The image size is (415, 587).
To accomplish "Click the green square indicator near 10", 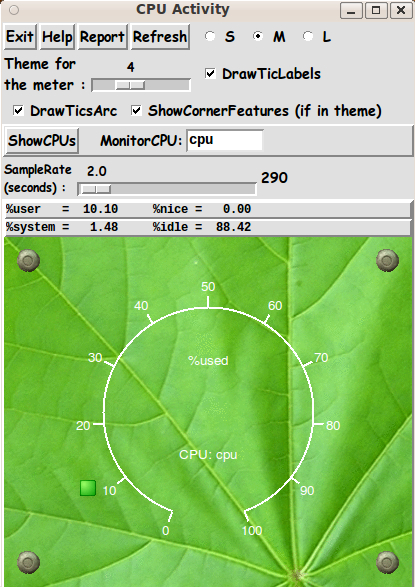I will [x=88, y=488].
